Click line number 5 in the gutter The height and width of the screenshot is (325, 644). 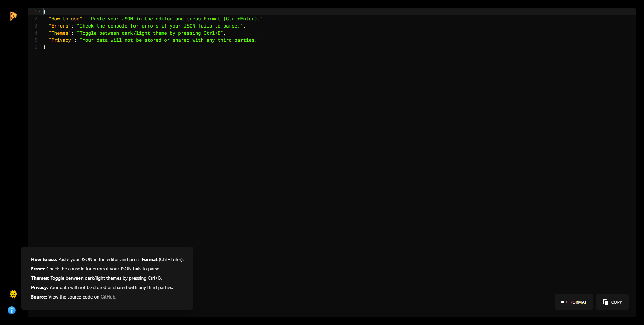tap(36, 40)
